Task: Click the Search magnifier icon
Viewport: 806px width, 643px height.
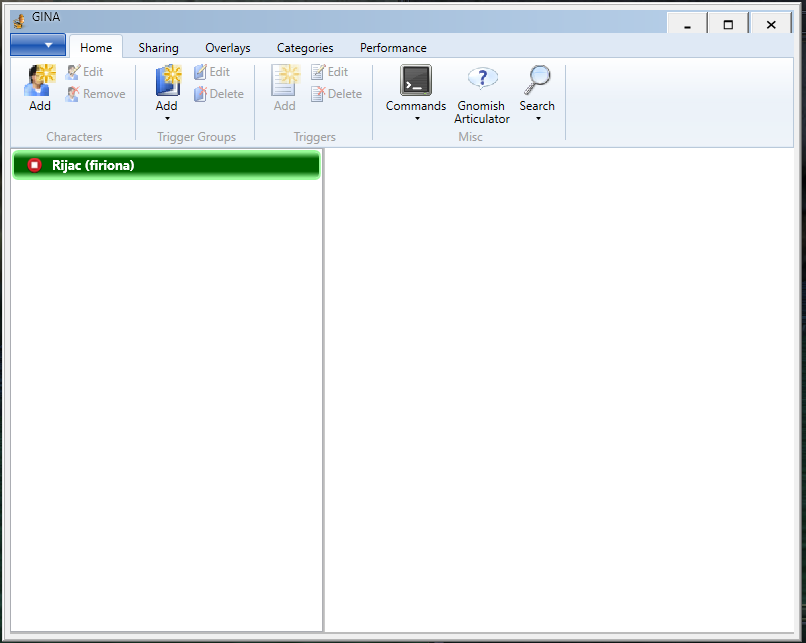Action: click(537, 80)
